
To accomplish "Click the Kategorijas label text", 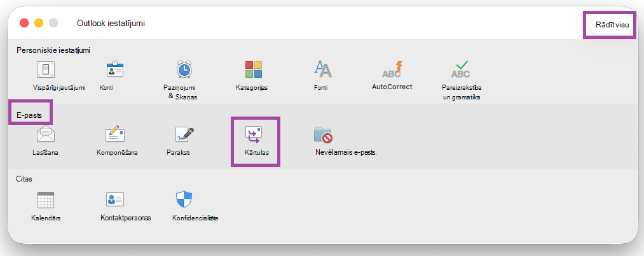I will (x=252, y=88).
